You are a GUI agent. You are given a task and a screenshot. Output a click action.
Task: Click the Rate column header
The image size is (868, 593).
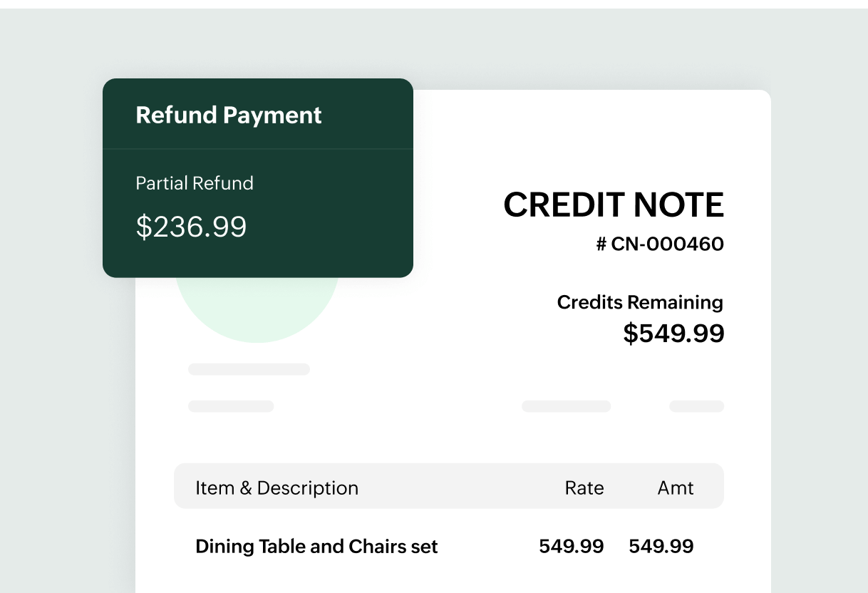point(584,488)
